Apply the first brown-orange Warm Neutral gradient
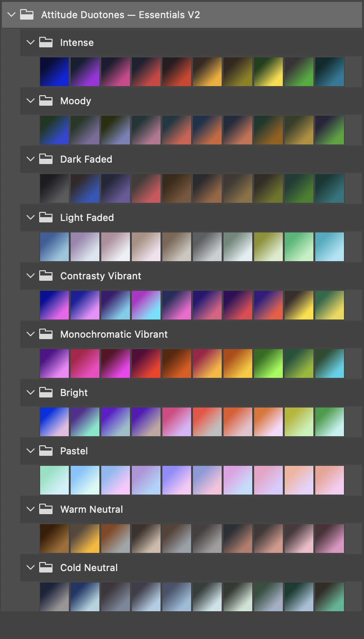Viewport: 364px width, 639px height. (54, 539)
